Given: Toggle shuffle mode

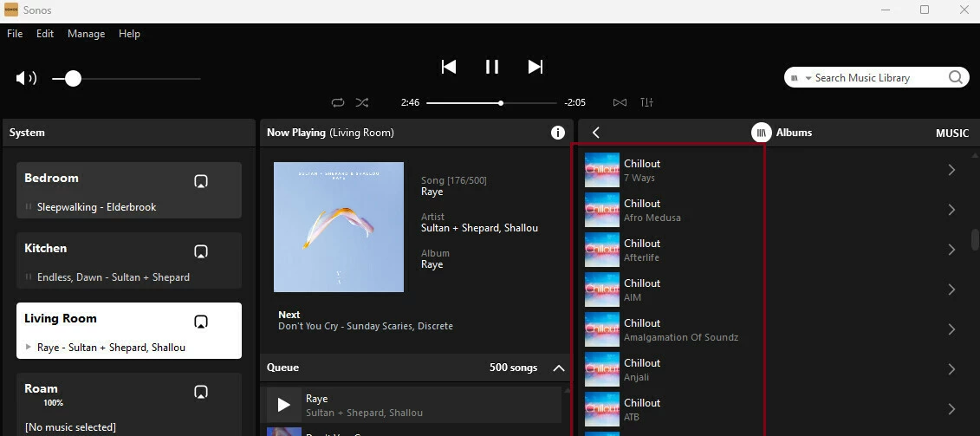Looking at the screenshot, I should point(362,102).
